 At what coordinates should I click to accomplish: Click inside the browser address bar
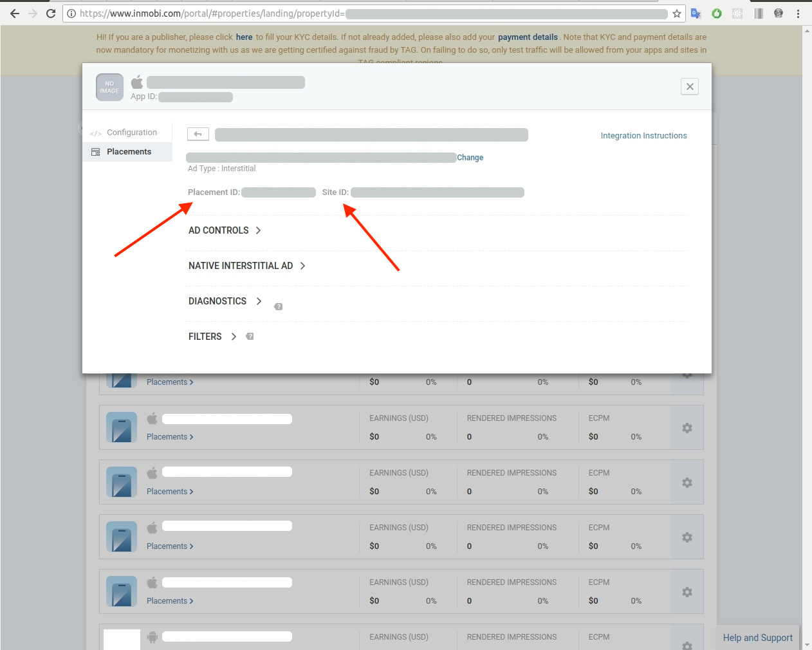pos(322,13)
